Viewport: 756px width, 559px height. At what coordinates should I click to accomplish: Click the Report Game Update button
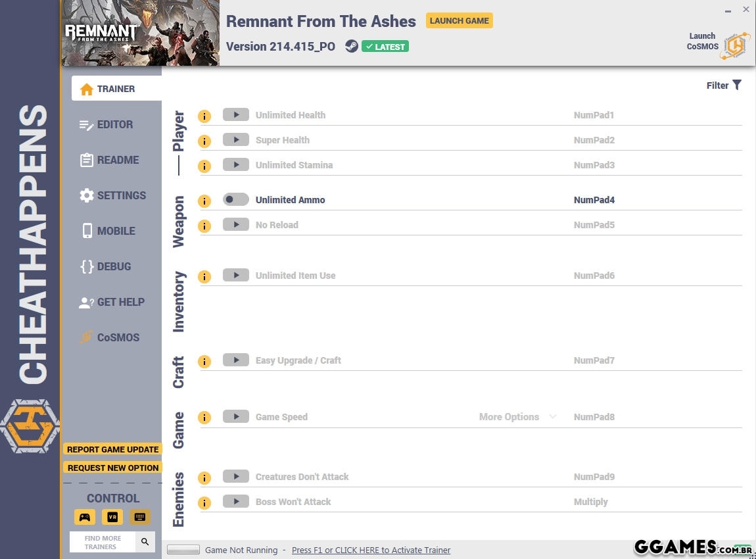point(112,449)
